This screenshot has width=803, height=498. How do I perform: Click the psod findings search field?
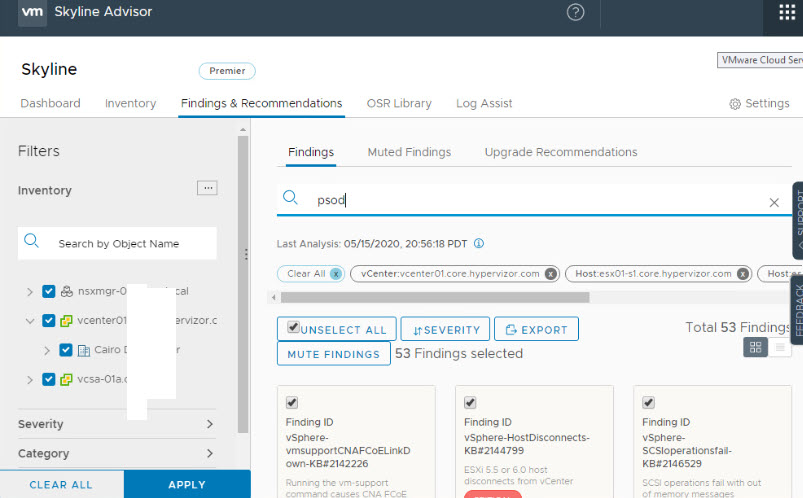pyautogui.click(x=533, y=200)
